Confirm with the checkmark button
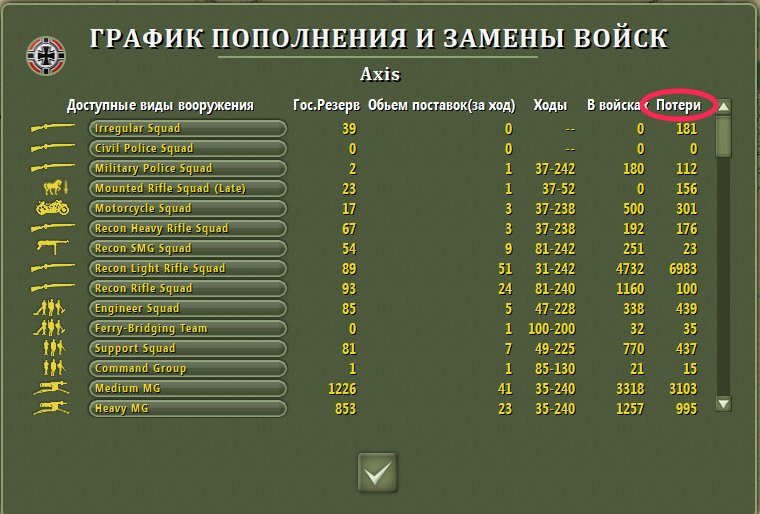 click(378, 473)
